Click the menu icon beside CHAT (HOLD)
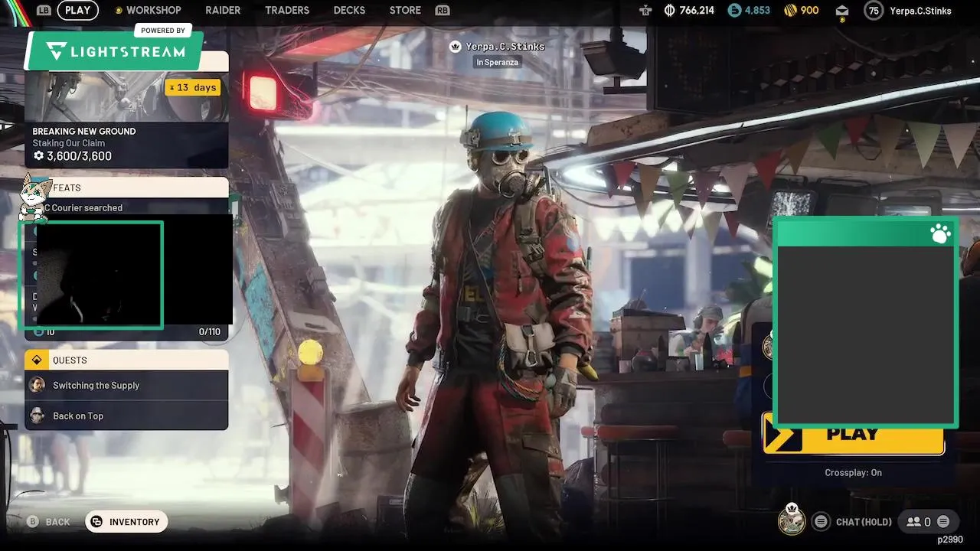 pyautogui.click(x=821, y=522)
